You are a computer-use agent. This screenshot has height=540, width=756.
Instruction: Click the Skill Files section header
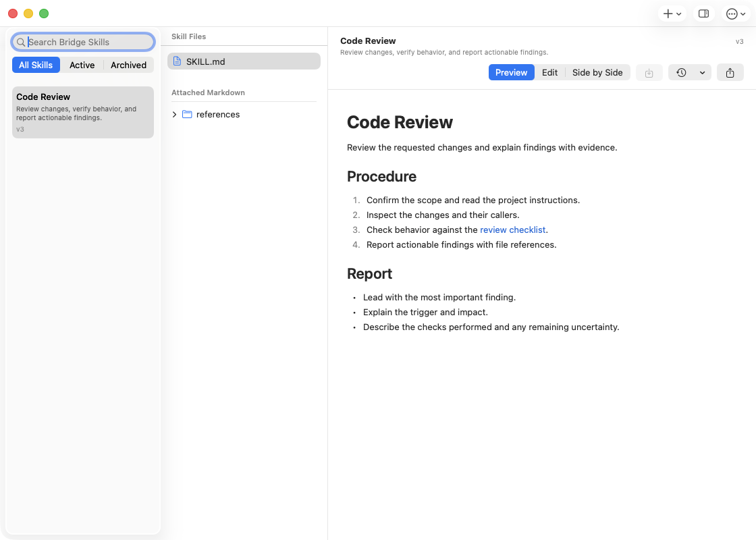click(x=188, y=36)
